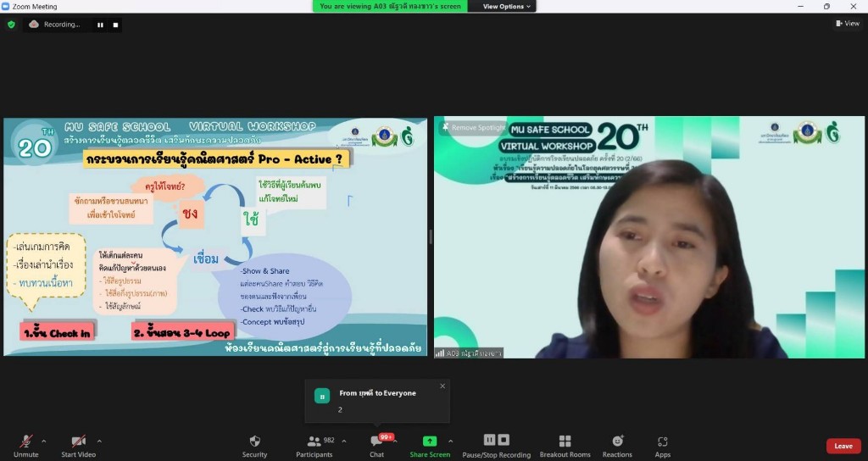Pause or stop recording from bottom toolbar

tap(497, 446)
